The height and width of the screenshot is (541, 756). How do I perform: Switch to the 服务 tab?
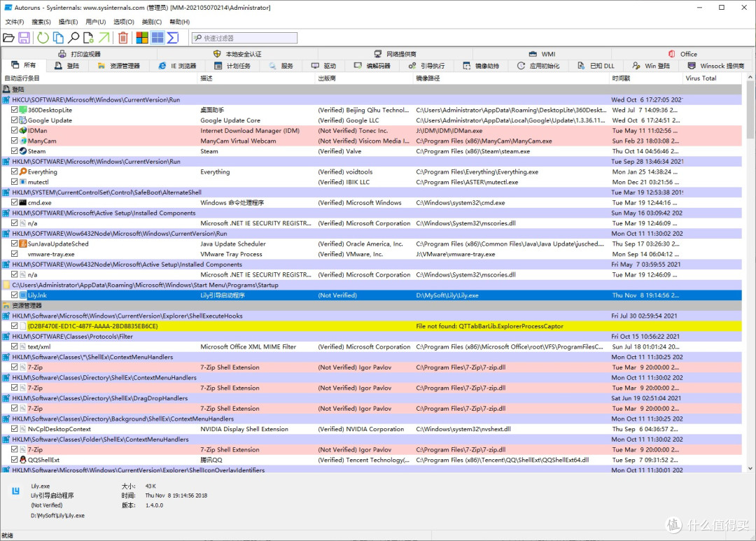281,66
